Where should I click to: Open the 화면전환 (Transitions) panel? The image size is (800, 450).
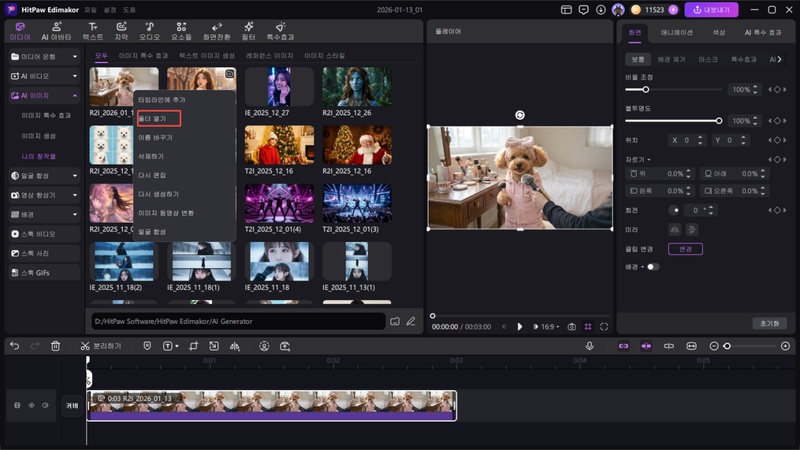[219, 30]
